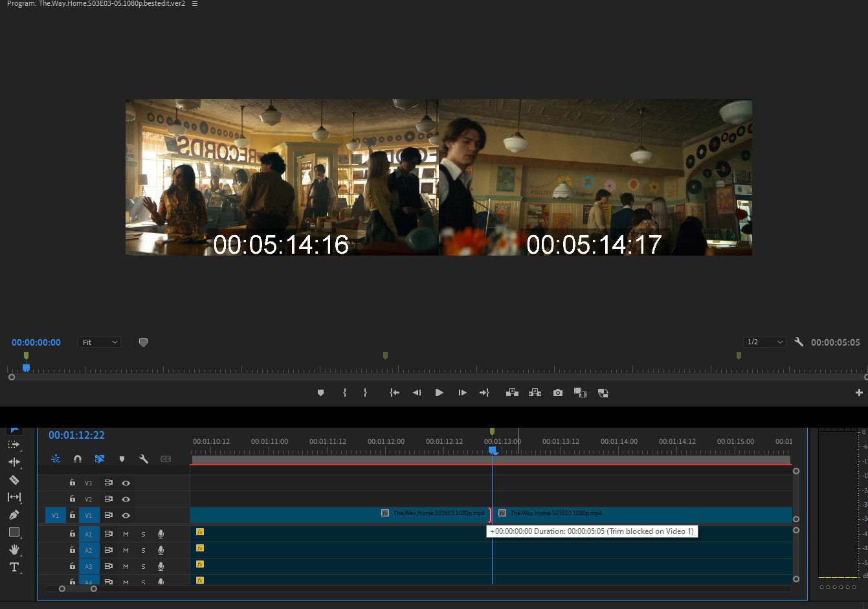Select the Pen tool

click(x=14, y=515)
